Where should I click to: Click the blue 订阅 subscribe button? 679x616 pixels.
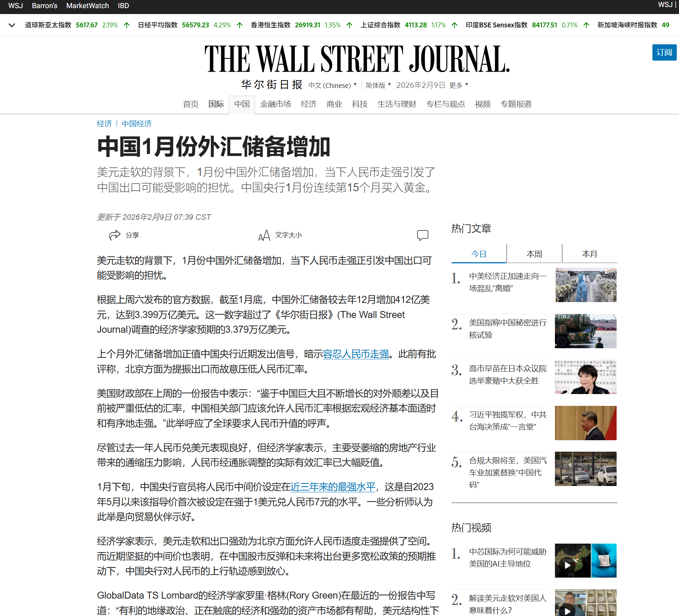(664, 52)
